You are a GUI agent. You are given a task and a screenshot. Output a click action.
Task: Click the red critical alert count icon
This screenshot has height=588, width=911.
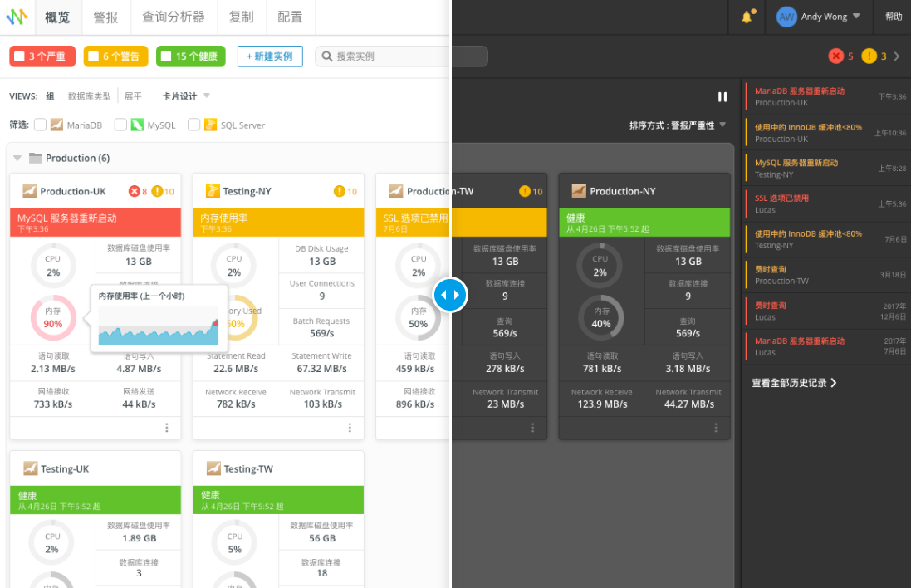(x=835, y=56)
